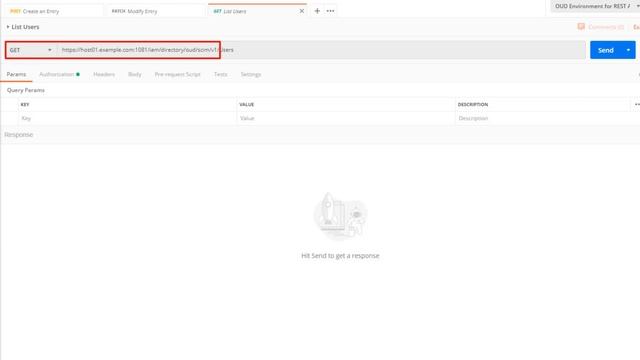Switch to the Modify Entry tab
The width and height of the screenshot is (640, 360).
tap(156, 11)
